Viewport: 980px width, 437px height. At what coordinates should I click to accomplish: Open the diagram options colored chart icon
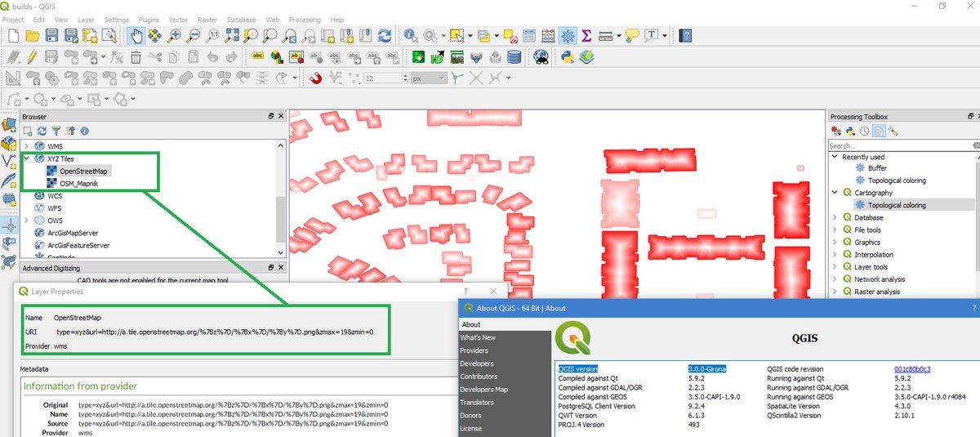[277, 57]
